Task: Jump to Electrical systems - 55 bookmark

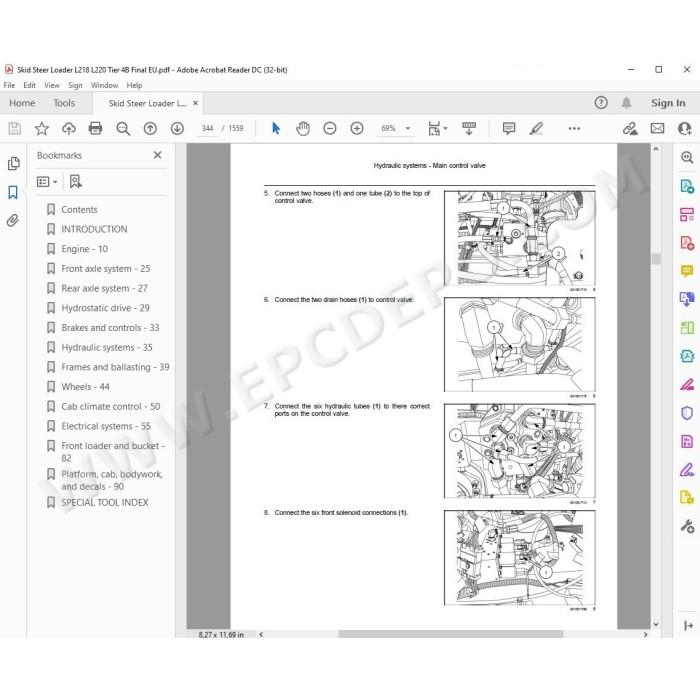Action: pos(106,426)
